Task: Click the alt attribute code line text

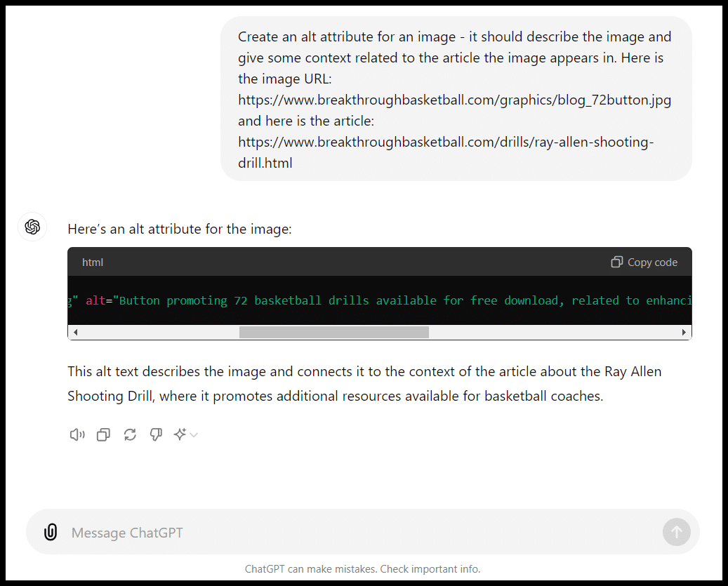Action: 379,300
